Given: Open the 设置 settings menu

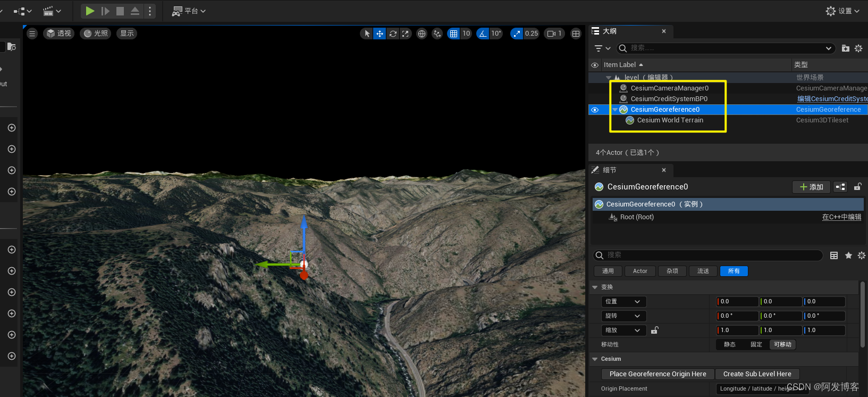Looking at the screenshot, I should coord(842,11).
